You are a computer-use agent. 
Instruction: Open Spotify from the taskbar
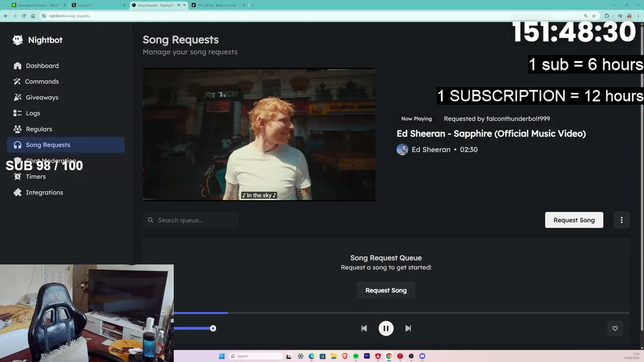[356, 356]
